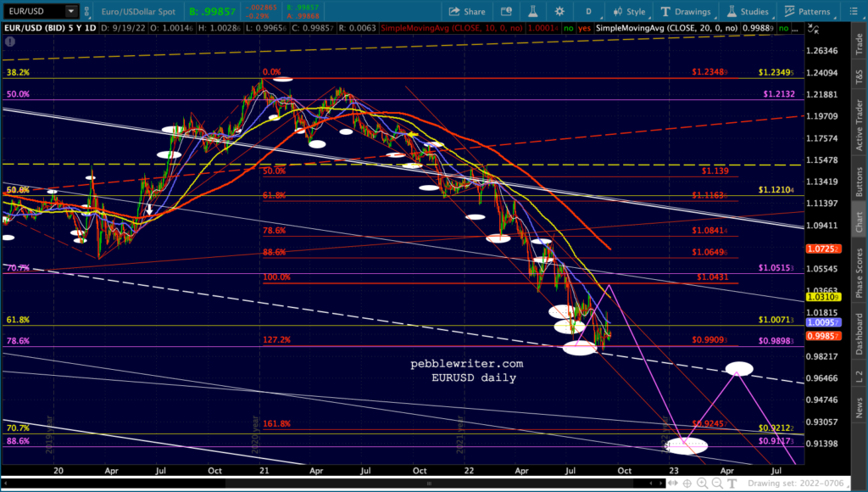Image resolution: width=868 pixels, height=492 pixels.
Task: Click the 1.0310 yellow price bubble
Action: click(x=824, y=297)
